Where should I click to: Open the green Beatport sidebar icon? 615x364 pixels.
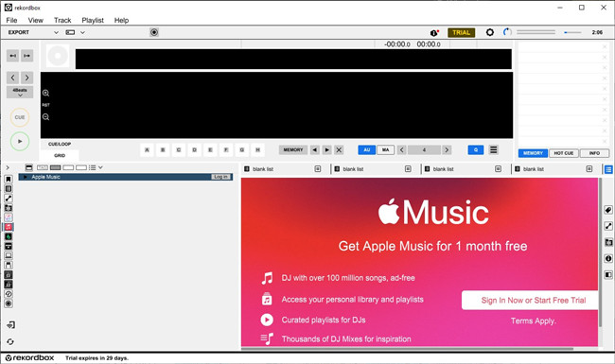(9, 236)
